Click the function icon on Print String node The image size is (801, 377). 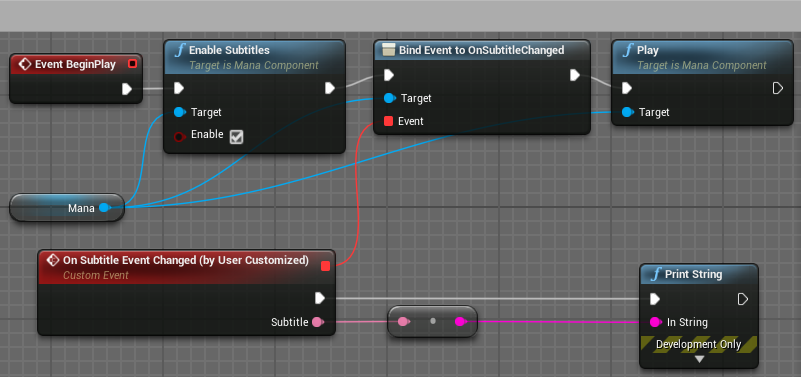(x=656, y=274)
